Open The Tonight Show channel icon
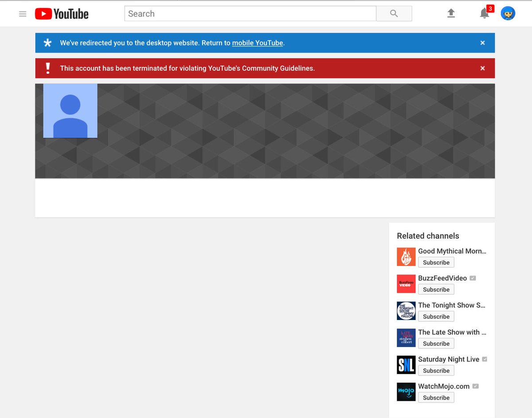Screen dimensions: 532x418 pyautogui.click(x=406, y=311)
